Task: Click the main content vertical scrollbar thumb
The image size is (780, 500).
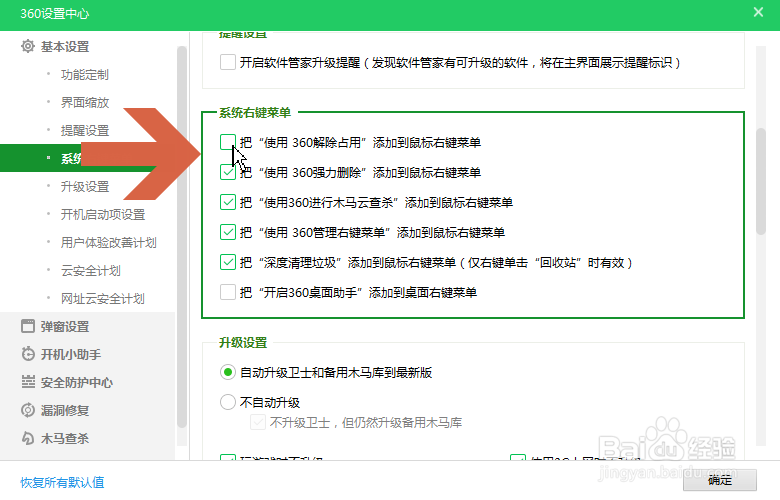Action: coord(761,181)
